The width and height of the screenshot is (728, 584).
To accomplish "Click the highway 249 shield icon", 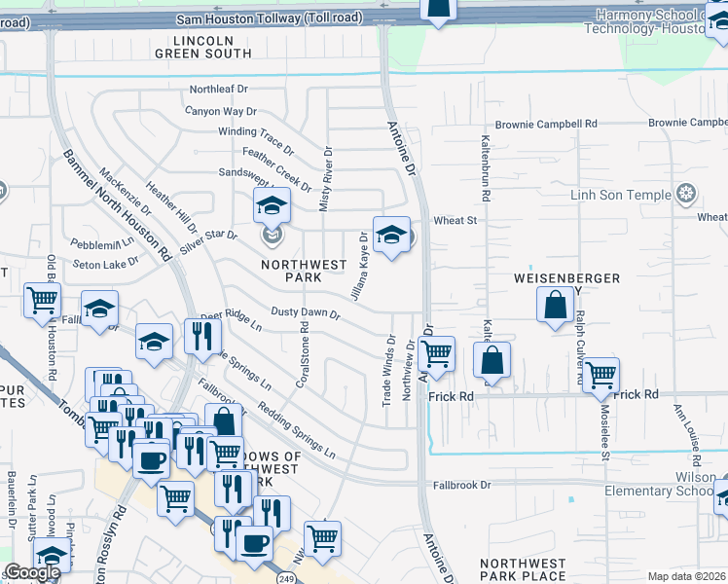I will click(286, 578).
